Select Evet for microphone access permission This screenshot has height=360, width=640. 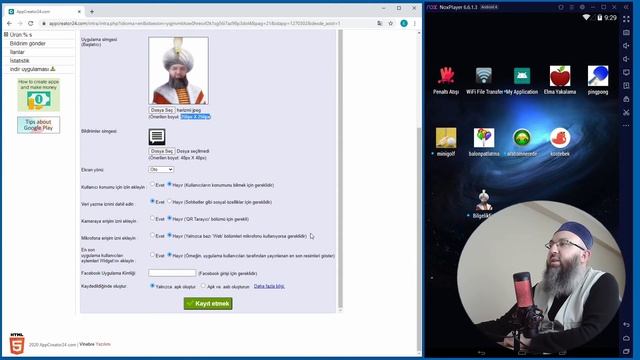[152, 235]
